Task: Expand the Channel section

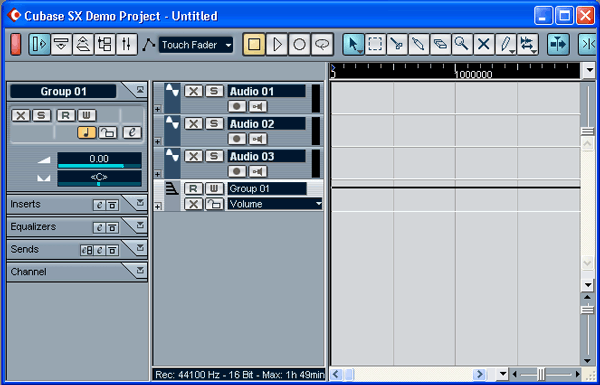Action: tap(140, 270)
